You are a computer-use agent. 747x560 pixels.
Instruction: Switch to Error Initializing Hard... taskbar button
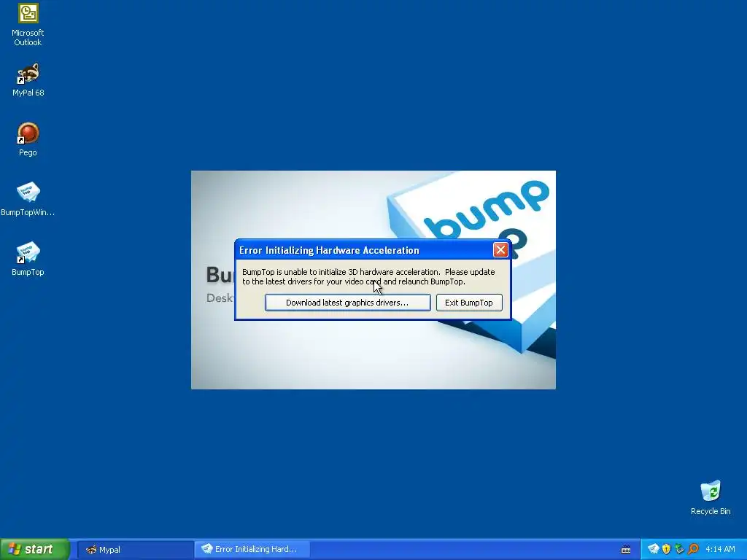click(x=252, y=550)
